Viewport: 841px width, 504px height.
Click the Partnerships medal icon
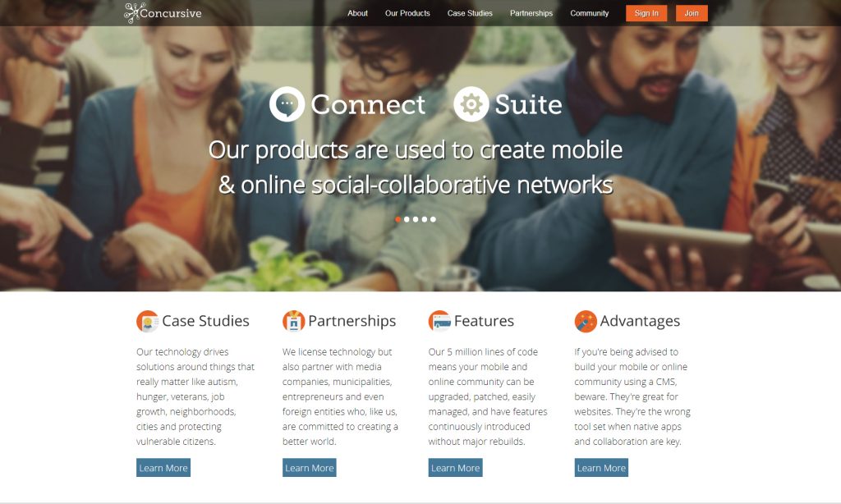293,321
